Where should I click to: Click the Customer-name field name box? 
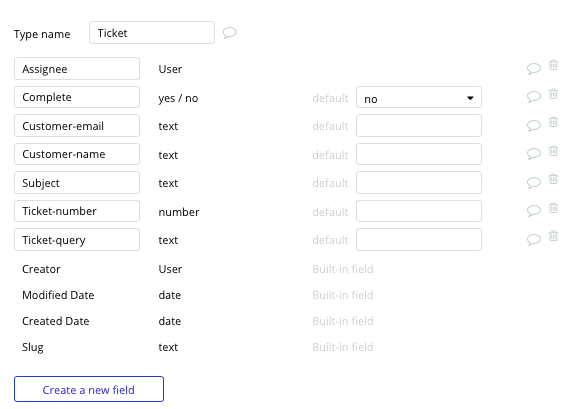pyautogui.click(x=77, y=154)
